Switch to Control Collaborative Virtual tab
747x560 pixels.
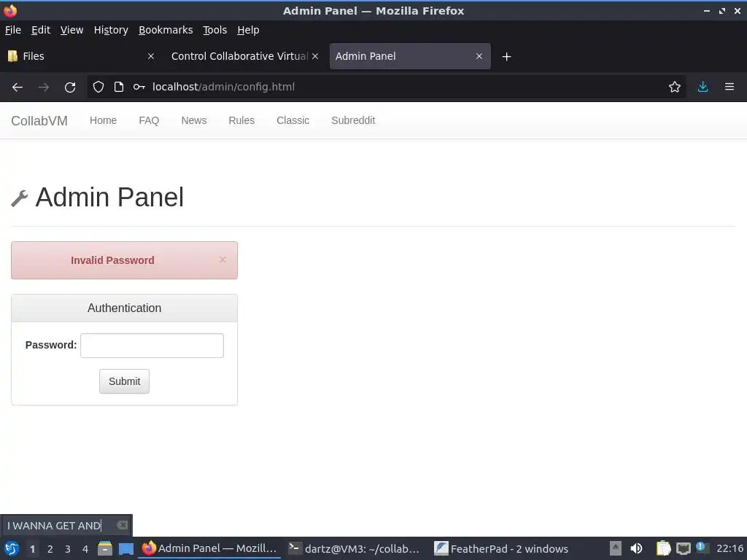245,56
